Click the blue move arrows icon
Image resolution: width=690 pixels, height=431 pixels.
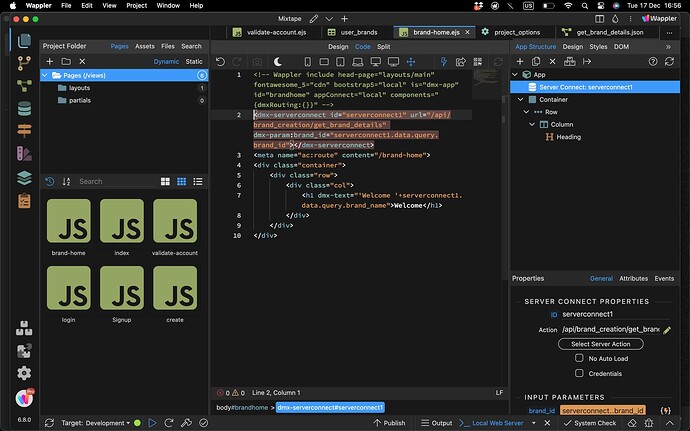(411, 62)
